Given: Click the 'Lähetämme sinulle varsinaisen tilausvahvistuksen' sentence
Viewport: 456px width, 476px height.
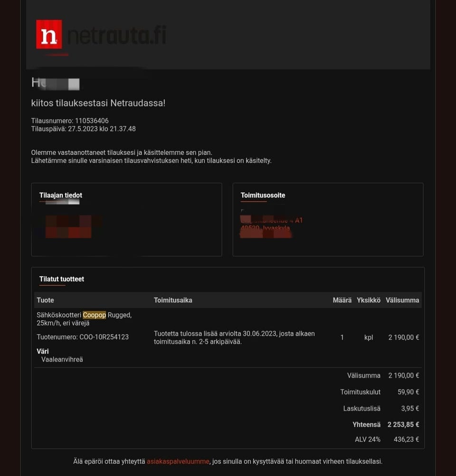Looking at the screenshot, I should click(152, 161).
